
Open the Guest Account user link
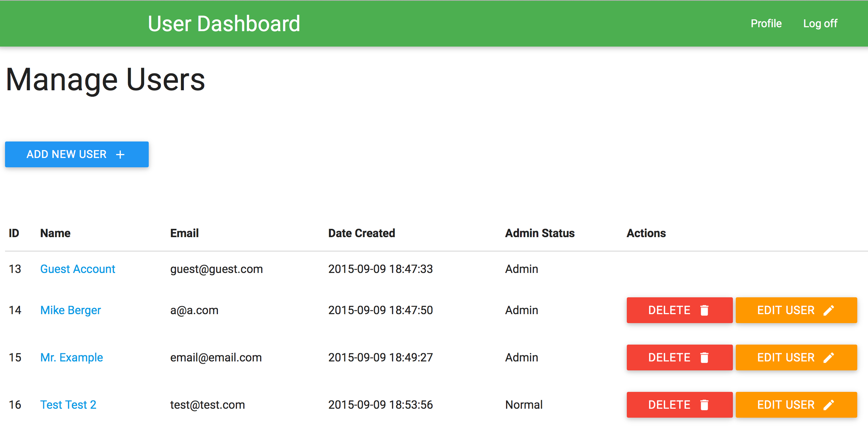(77, 269)
